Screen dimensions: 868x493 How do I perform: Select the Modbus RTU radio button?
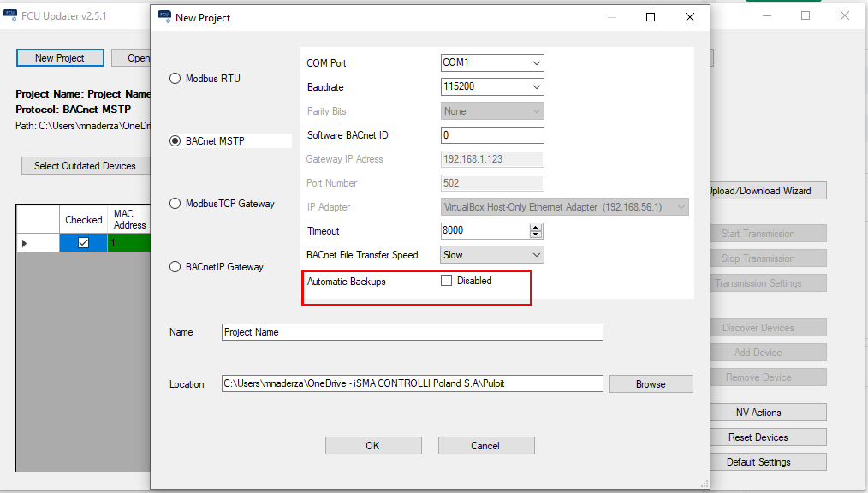pos(175,79)
